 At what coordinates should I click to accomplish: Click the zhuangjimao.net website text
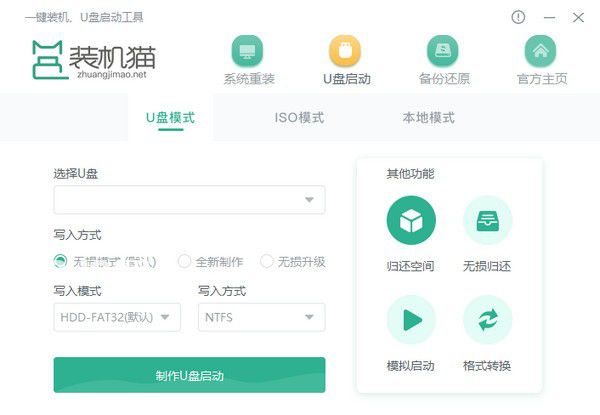[x=112, y=74]
